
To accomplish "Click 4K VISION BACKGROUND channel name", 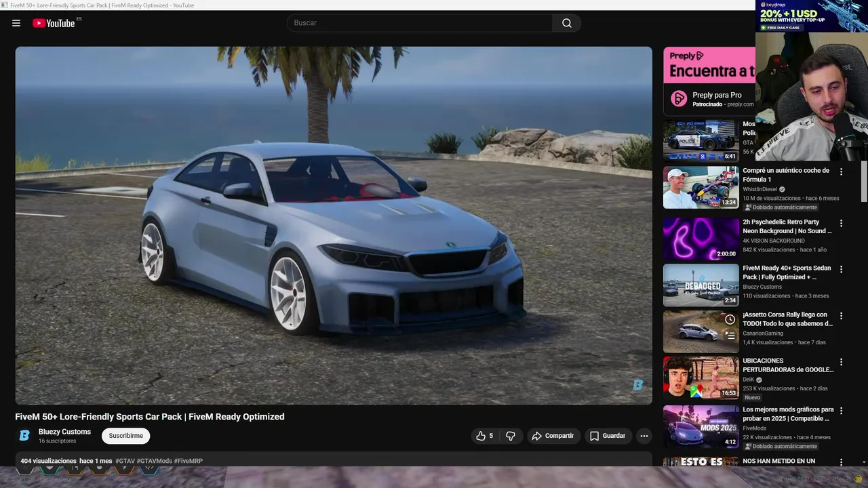I will [774, 241].
